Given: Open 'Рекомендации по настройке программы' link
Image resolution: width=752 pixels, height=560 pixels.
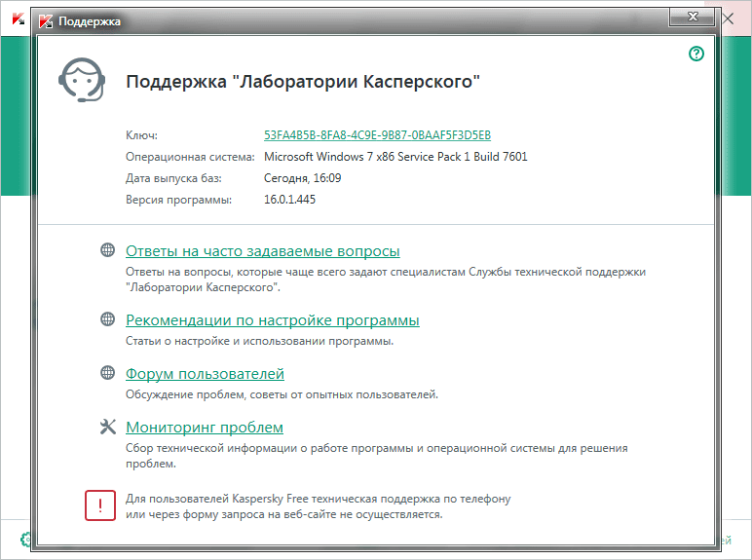Looking at the screenshot, I should (273, 319).
